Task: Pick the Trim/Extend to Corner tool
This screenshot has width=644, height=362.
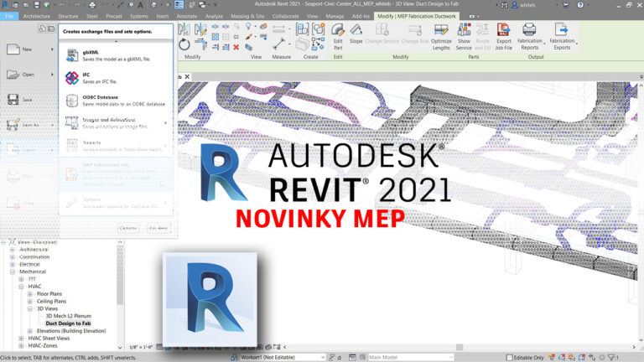Action: (x=200, y=44)
